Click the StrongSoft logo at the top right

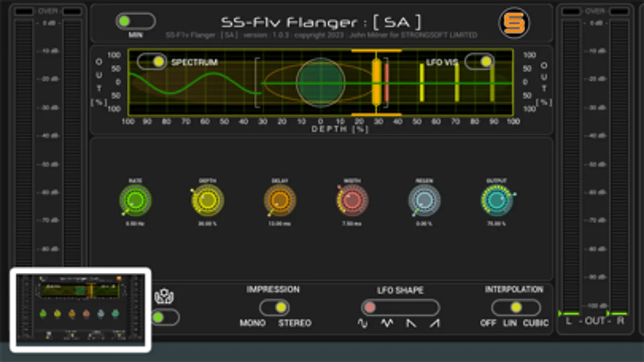[514, 23]
